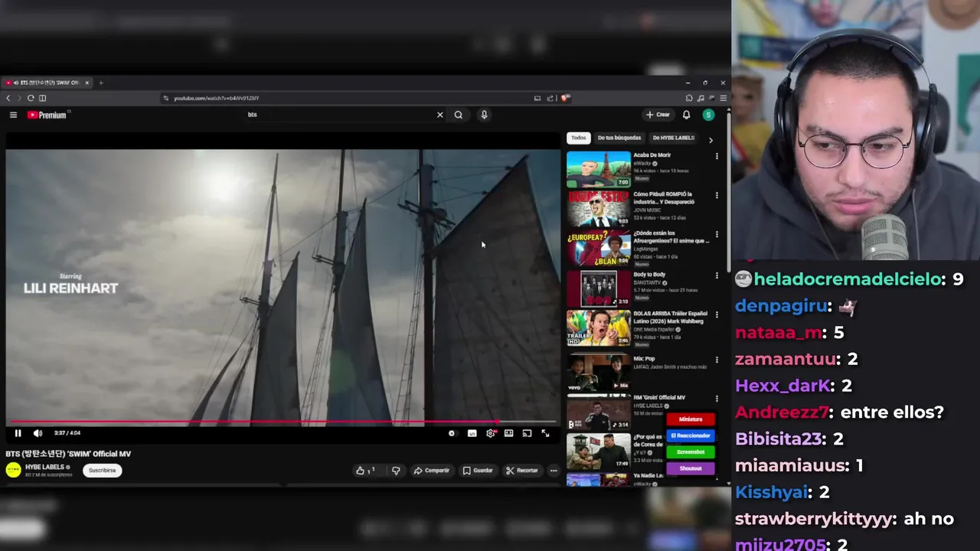Viewport: 980px width, 551px height.
Task: Toggle subtitles/captions button in player
Action: [x=472, y=433]
